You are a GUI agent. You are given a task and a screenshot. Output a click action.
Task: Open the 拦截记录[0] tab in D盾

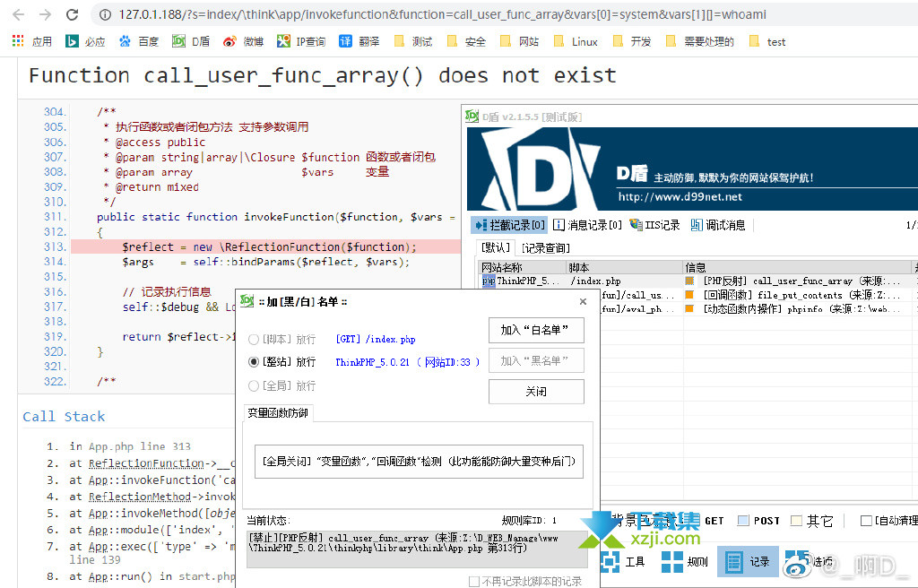coord(510,225)
